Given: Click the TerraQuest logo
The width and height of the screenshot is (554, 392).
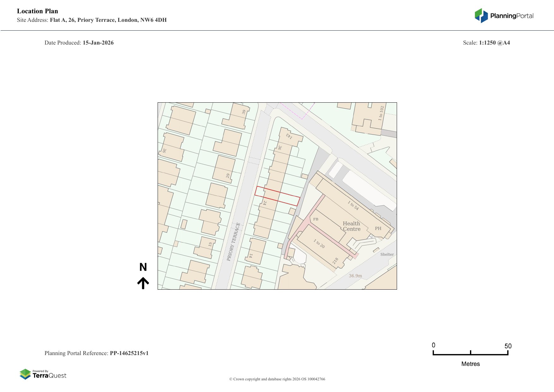Looking at the screenshot, I should pyautogui.click(x=43, y=374).
